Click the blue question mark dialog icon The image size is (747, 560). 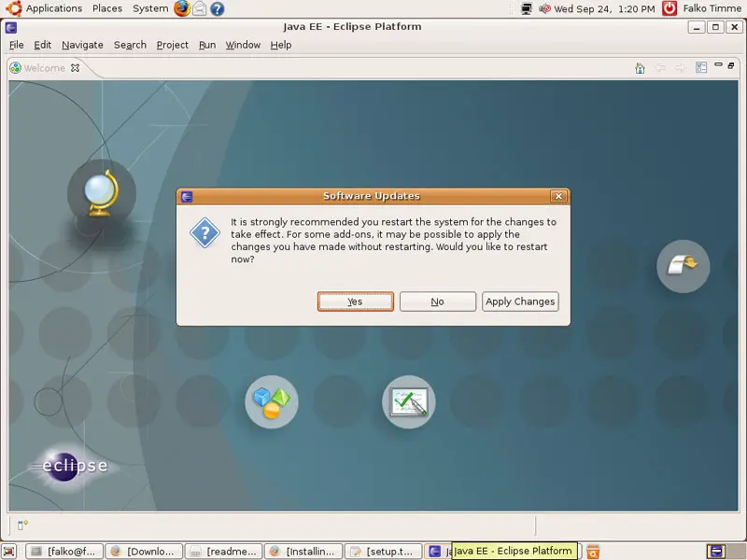(204, 232)
